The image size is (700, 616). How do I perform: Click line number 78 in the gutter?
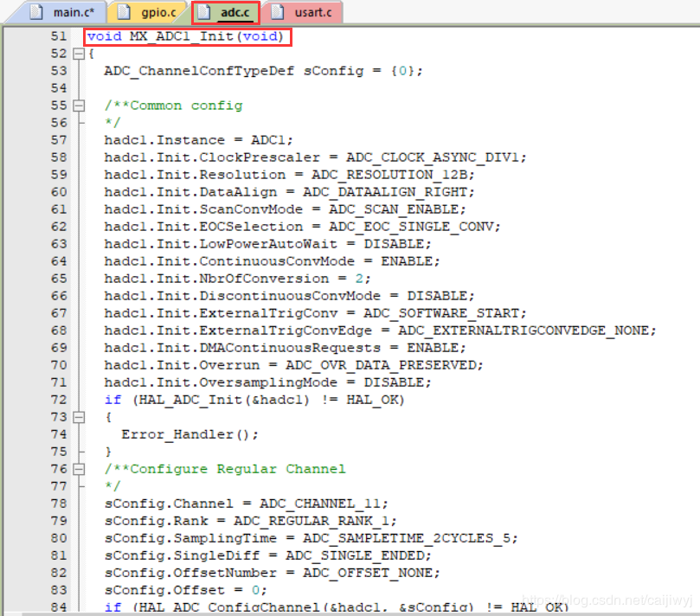(x=59, y=504)
